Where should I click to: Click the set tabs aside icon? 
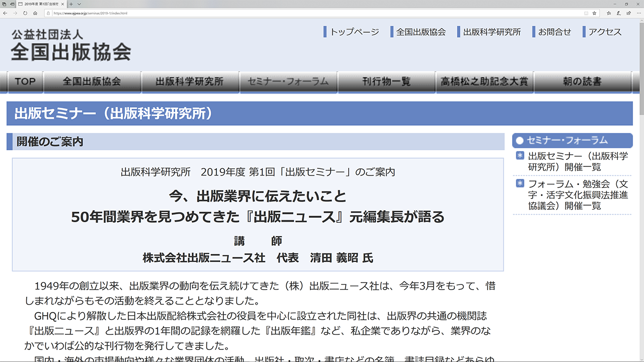12,4
